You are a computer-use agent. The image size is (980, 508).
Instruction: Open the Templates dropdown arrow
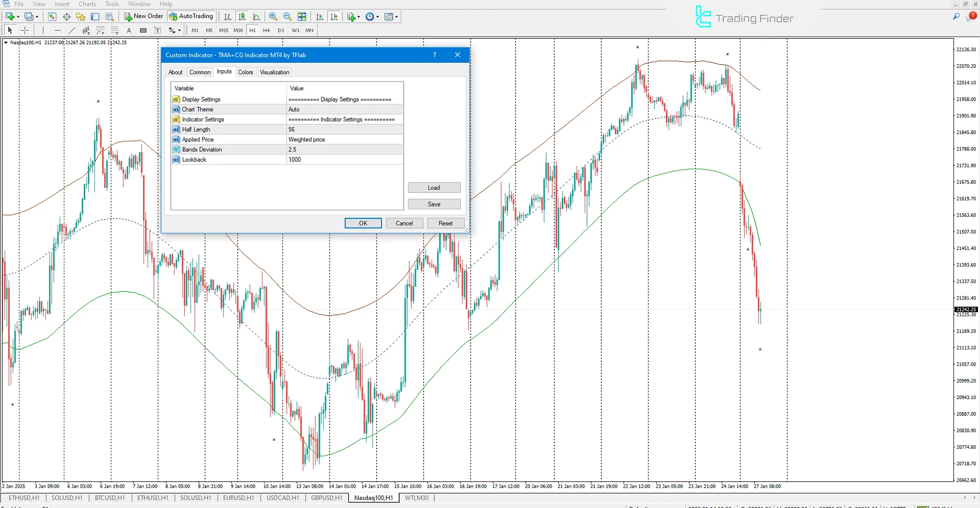(397, 16)
